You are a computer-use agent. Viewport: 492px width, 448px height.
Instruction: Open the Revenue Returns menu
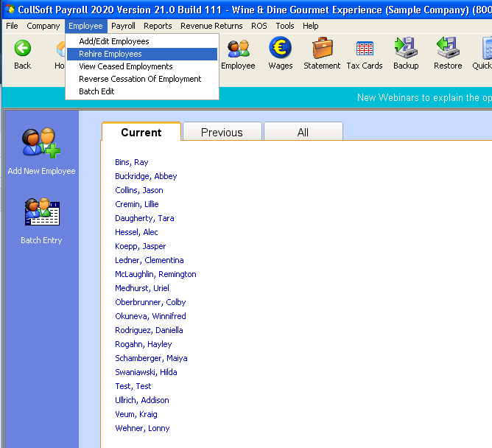coord(211,26)
